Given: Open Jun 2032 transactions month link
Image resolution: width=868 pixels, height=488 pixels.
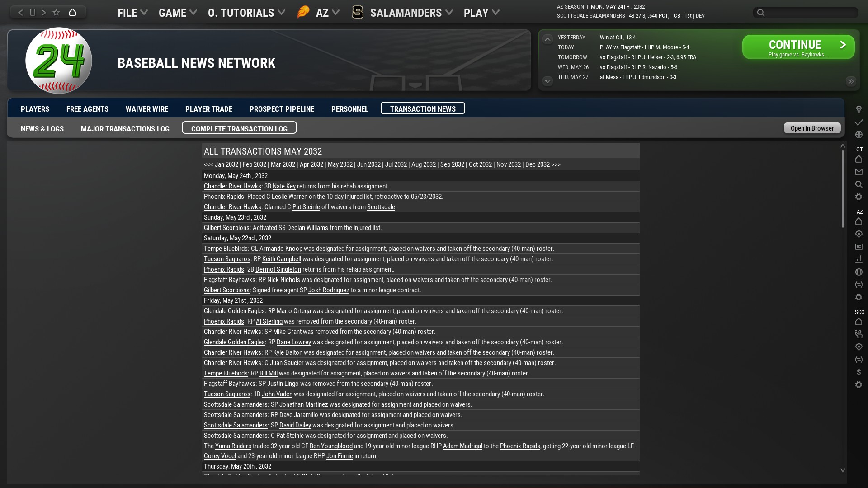Looking at the screenshot, I should 368,164.
